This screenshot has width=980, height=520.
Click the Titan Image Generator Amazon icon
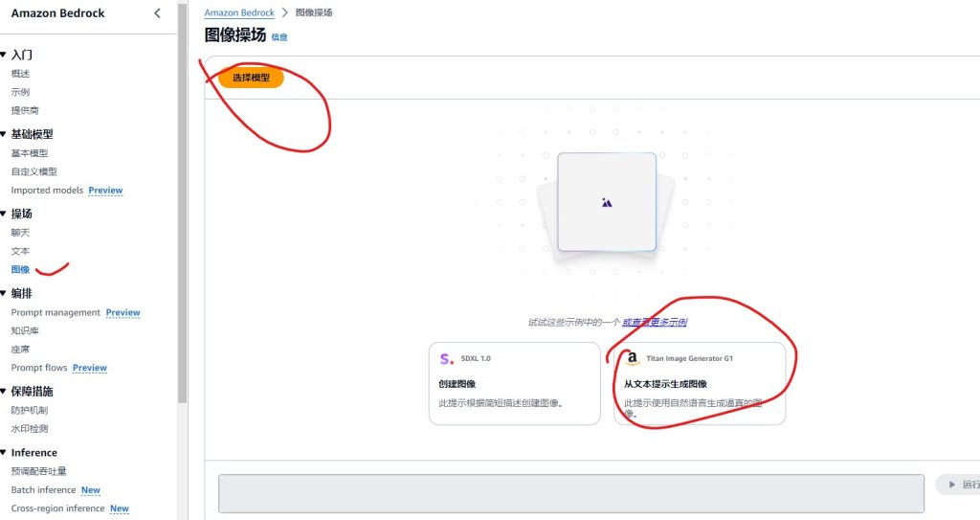pyautogui.click(x=632, y=359)
